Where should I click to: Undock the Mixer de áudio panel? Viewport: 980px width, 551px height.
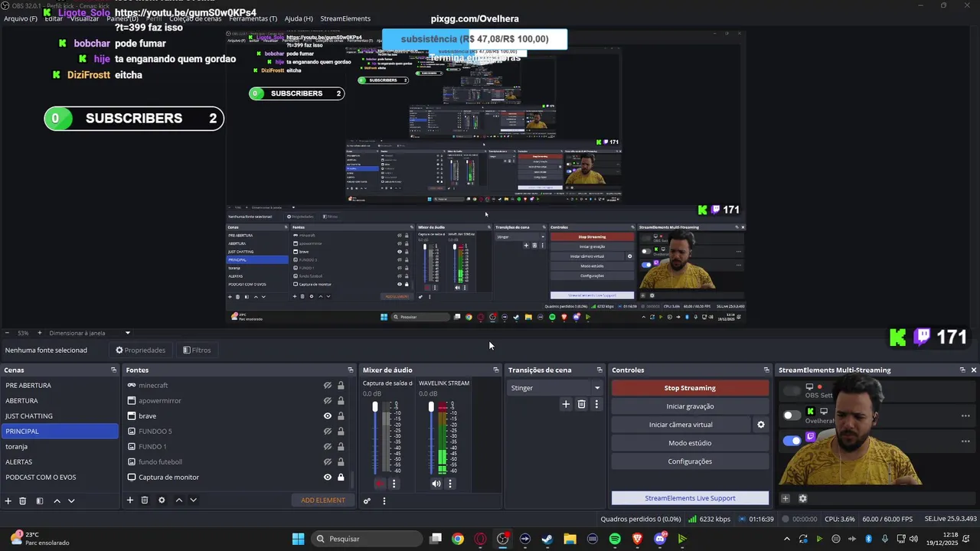pyautogui.click(x=496, y=370)
